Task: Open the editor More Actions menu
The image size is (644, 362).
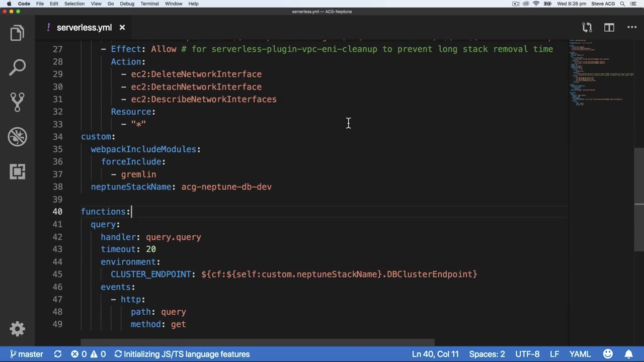Action: (631, 28)
